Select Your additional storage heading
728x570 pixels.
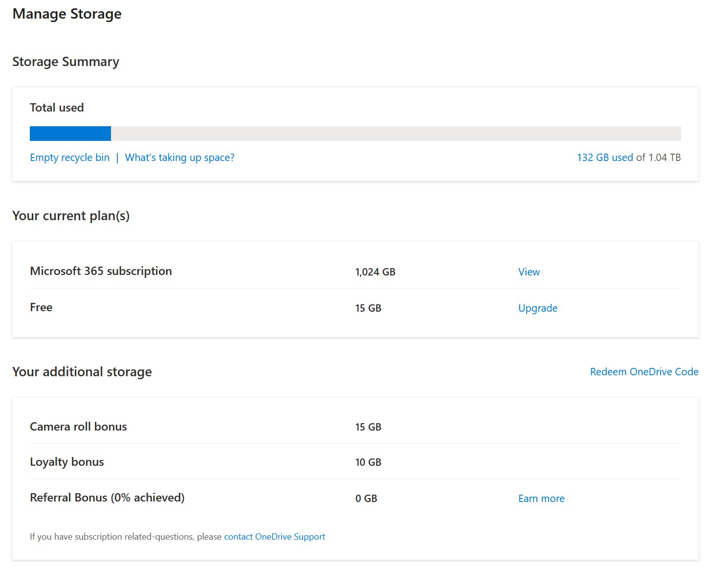tap(82, 372)
